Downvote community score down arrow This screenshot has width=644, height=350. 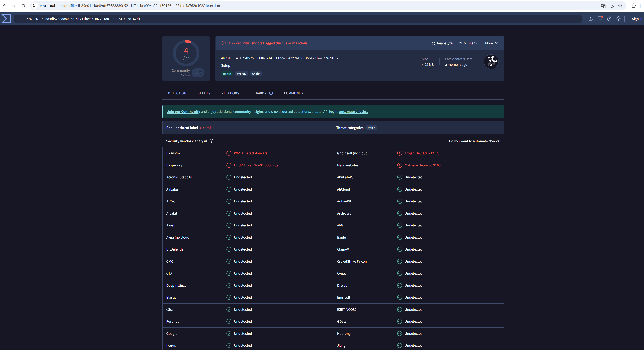(x=201, y=75)
